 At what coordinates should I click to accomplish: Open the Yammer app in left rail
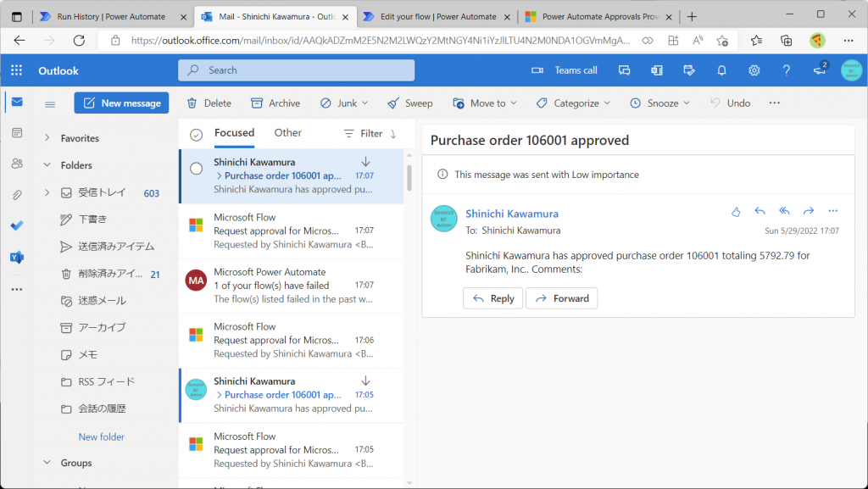click(17, 257)
